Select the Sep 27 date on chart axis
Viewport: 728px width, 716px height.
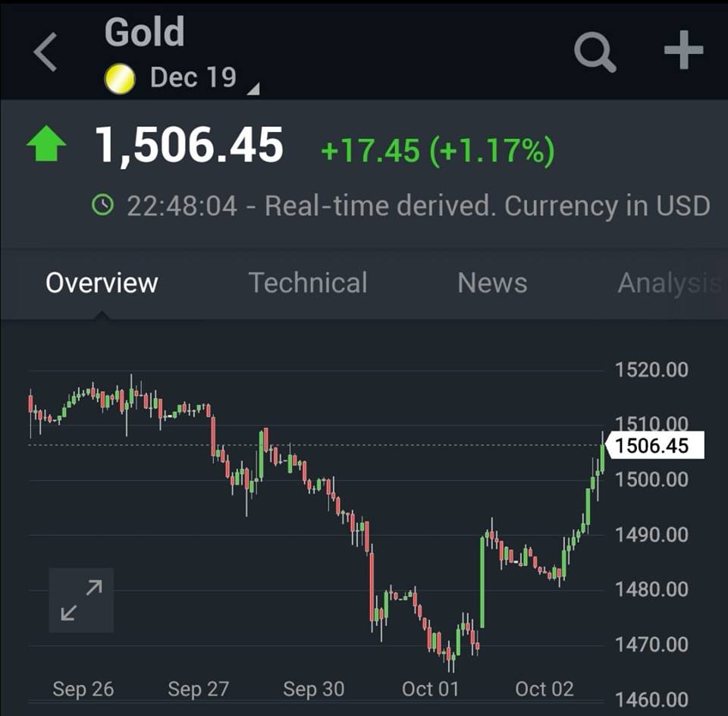click(198, 689)
